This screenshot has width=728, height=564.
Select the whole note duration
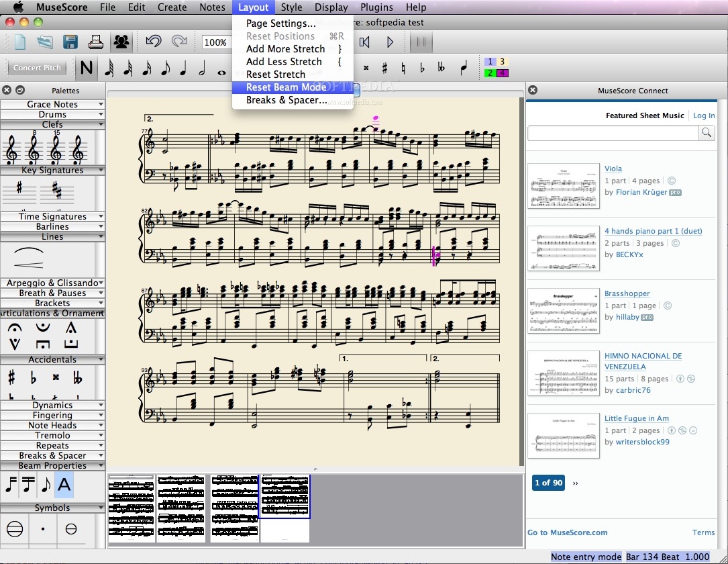pos(222,69)
